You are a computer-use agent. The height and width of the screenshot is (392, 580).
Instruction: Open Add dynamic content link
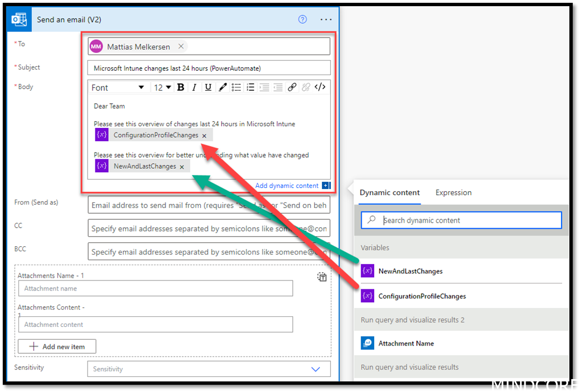(x=287, y=186)
